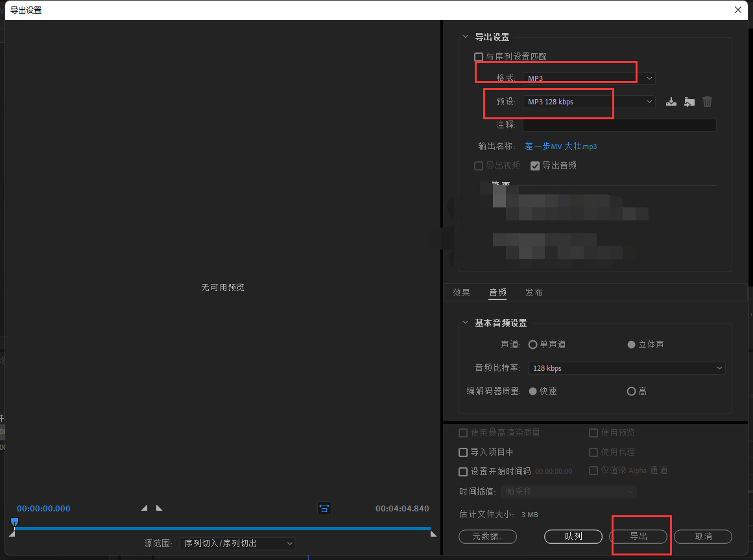Select the 单声道 radio button

coord(533,345)
